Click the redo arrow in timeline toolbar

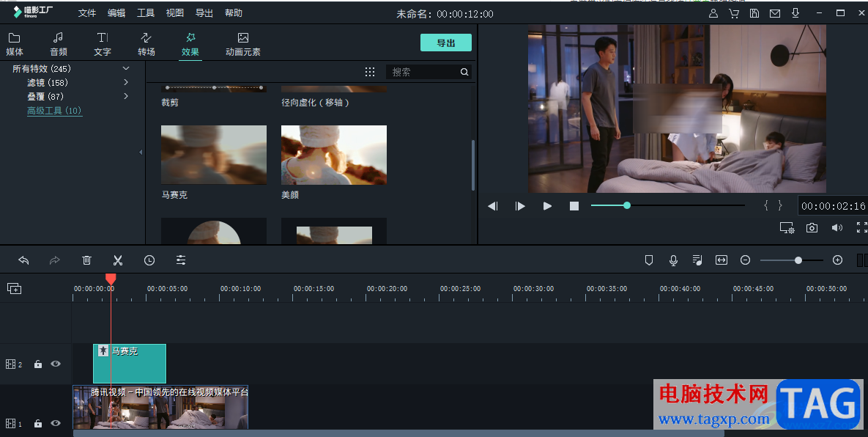click(x=54, y=260)
